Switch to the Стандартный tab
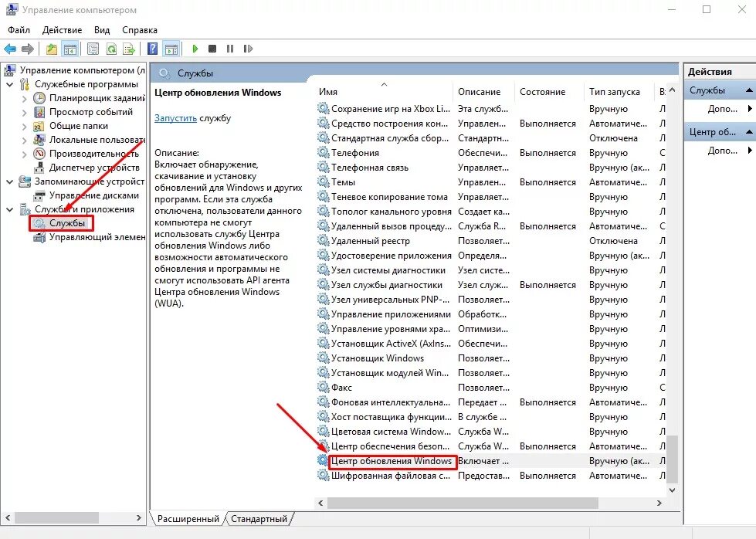Image resolution: width=756 pixels, height=539 pixels. click(259, 519)
